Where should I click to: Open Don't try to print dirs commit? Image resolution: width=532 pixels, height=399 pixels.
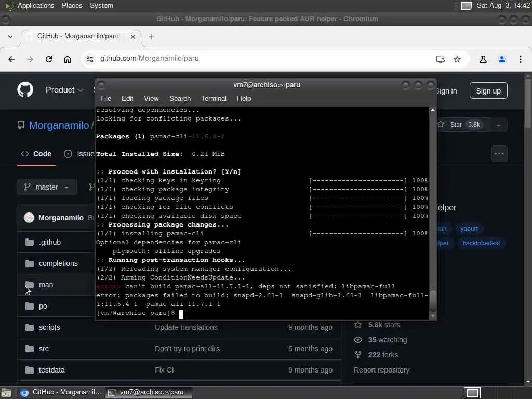pos(187,349)
